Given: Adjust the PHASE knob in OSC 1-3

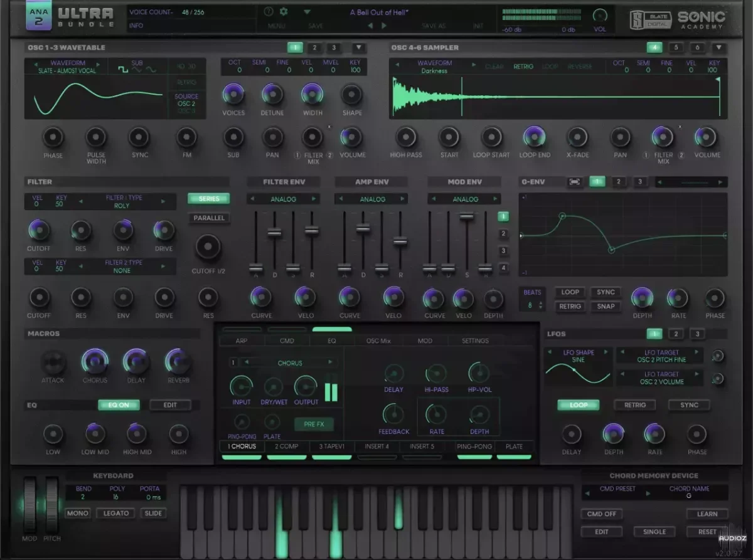Looking at the screenshot, I should click(53, 137).
